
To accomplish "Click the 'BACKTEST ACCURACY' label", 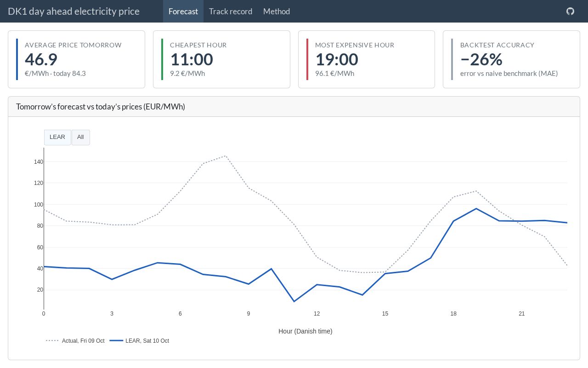I will point(497,45).
